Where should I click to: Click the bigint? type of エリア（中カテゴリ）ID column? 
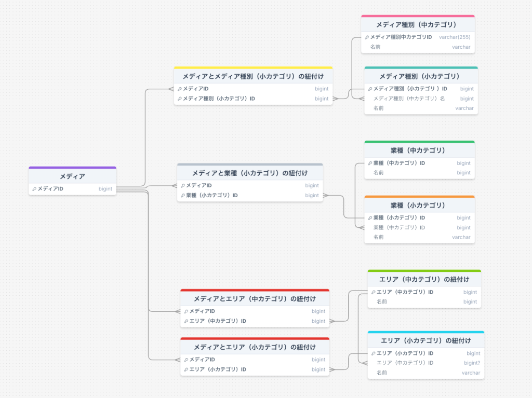click(x=472, y=363)
